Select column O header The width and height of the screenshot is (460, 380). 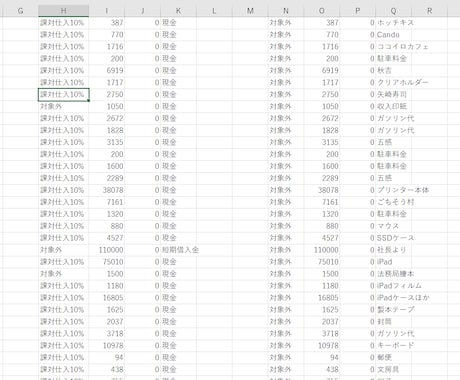[x=322, y=11]
